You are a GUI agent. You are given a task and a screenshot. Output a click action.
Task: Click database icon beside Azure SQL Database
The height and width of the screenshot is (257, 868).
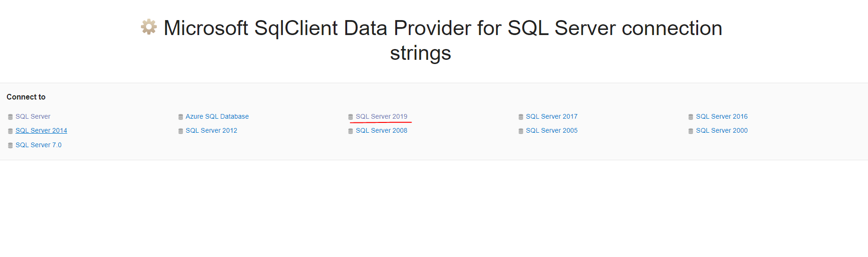click(181, 117)
